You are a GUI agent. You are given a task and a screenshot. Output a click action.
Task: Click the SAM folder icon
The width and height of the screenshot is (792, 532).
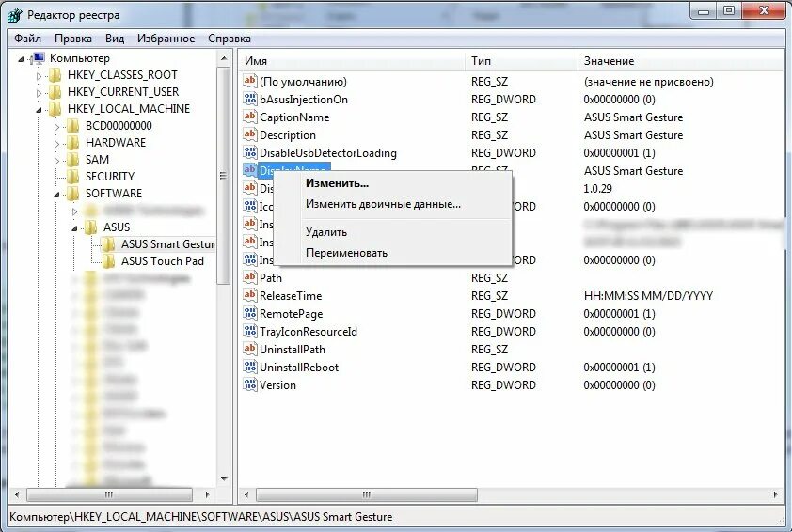pos(73,160)
